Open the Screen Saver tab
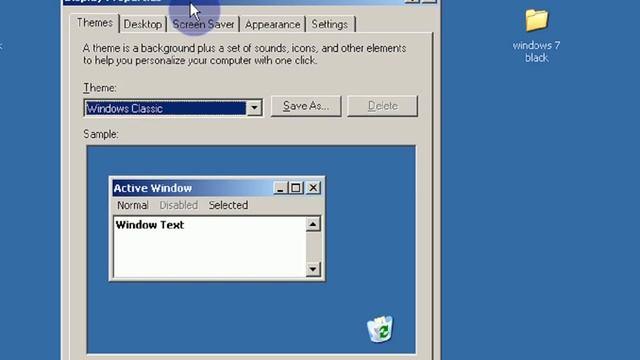Image resolution: width=640 pixels, height=360 pixels. pos(203,24)
